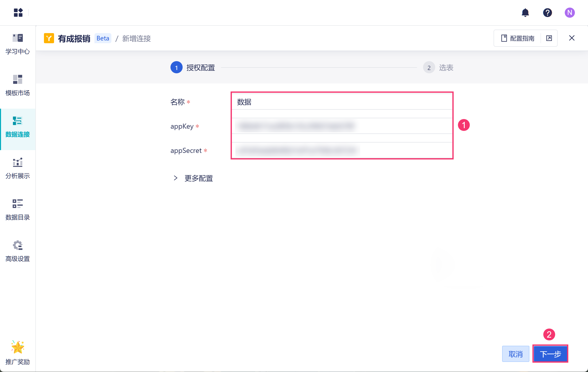Image resolution: width=588 pixels, height=372 pixels.
Task: Open the user avatar N menu
Action: tap(570, 12)
